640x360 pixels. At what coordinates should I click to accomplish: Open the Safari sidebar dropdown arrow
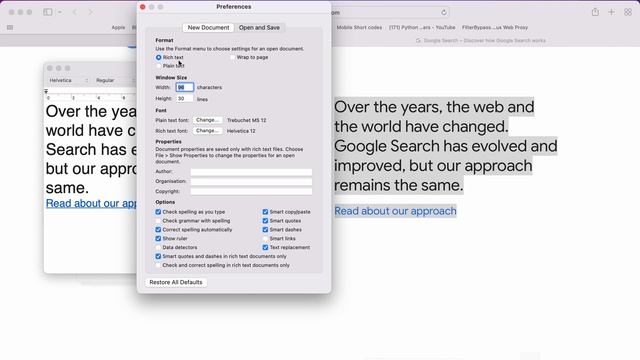tap(60, 12)
